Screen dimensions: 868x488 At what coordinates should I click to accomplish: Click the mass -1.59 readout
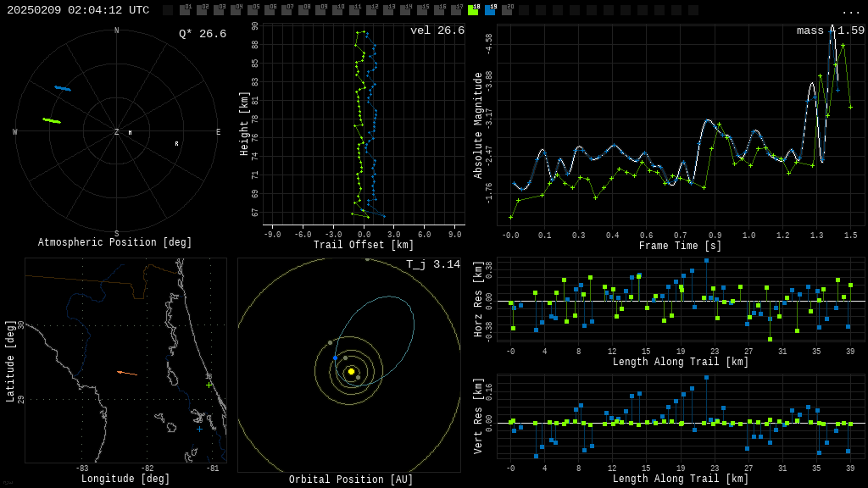(830, 30)
